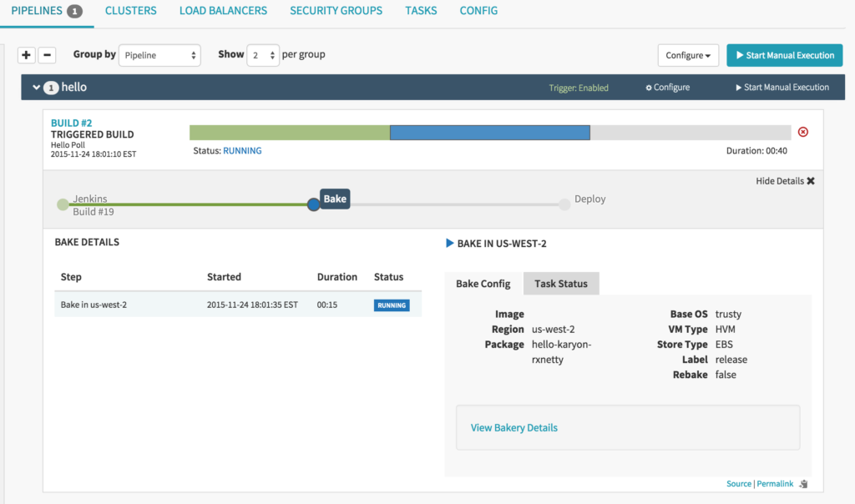Screen dimensions: 855x504
Task: Open the CLUSTERS tab
Action: point(130,11)
